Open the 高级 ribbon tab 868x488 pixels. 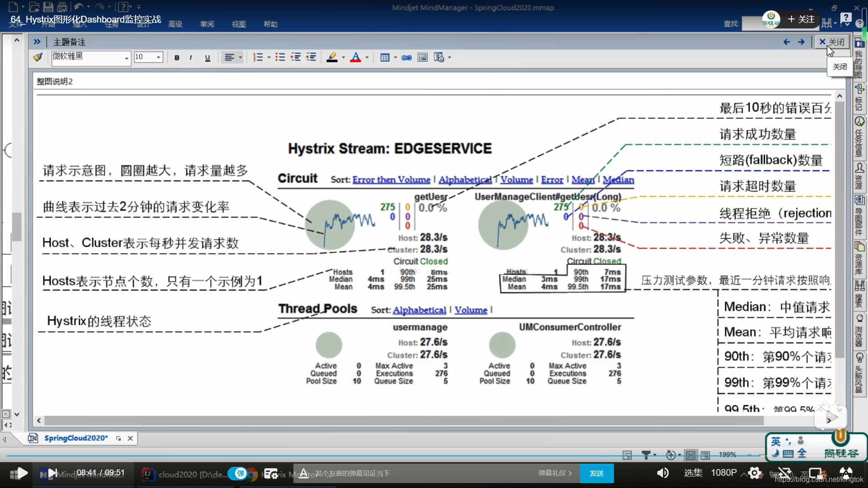(175, 24)
